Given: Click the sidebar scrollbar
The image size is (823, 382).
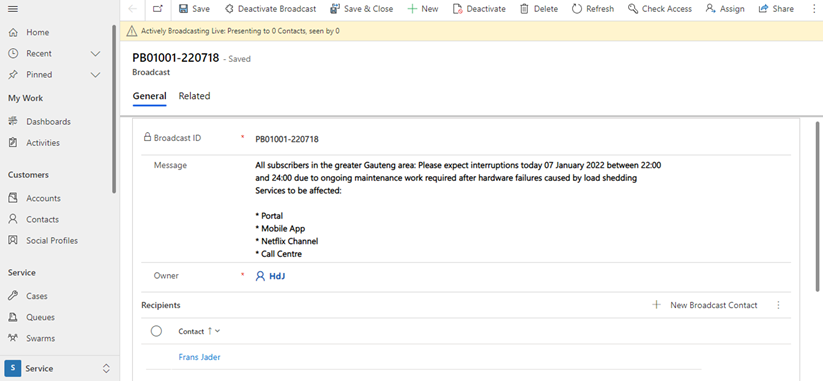Looking at the screenshot, I should click(x=114, y=109).
